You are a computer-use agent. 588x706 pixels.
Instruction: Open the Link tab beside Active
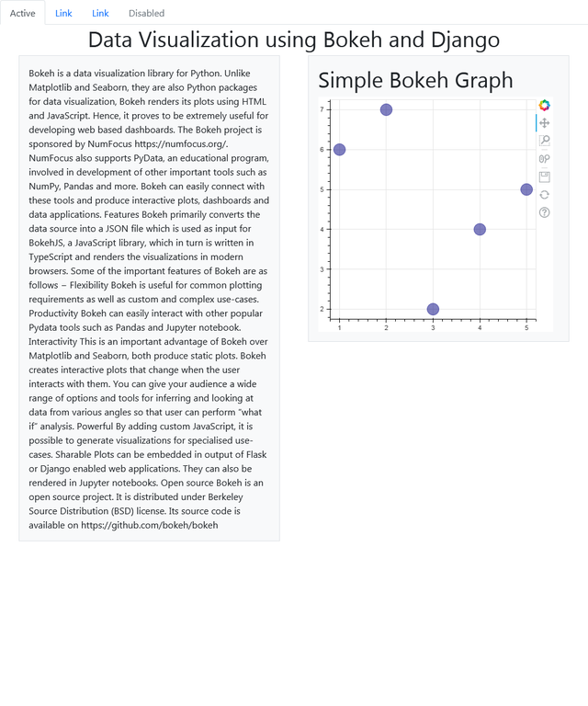click(x=63, y=14)
